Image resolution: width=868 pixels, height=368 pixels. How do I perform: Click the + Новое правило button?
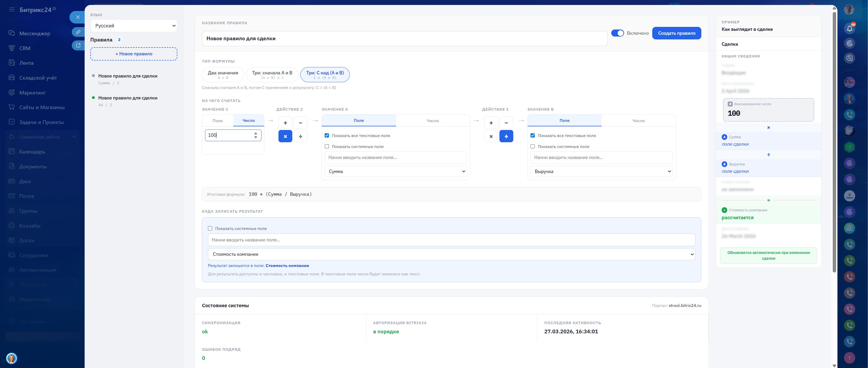pos(134,54)
